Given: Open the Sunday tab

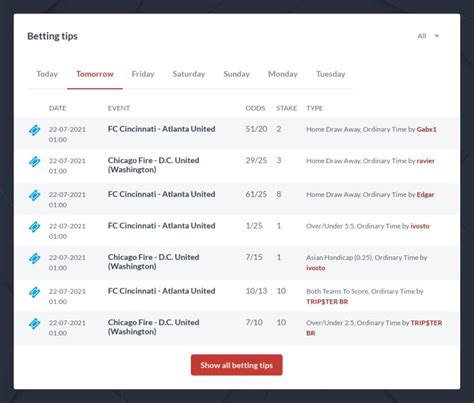Looking at the screenshot, I should [x=236, y=74].
